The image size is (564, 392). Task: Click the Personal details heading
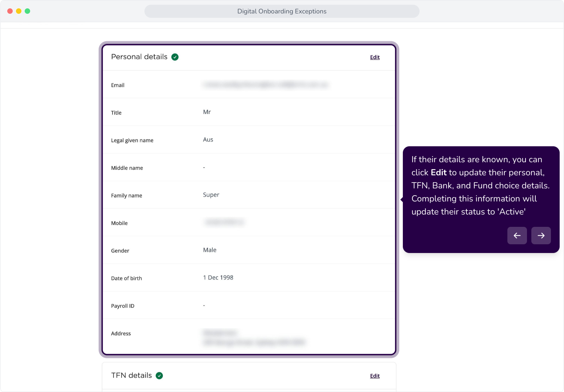click(139, 57)
